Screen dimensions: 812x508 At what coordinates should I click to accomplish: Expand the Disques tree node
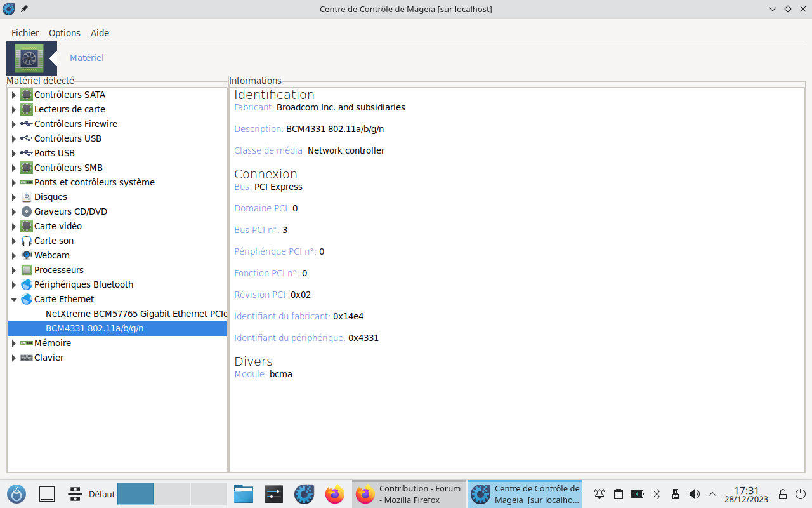click(13, 197)
